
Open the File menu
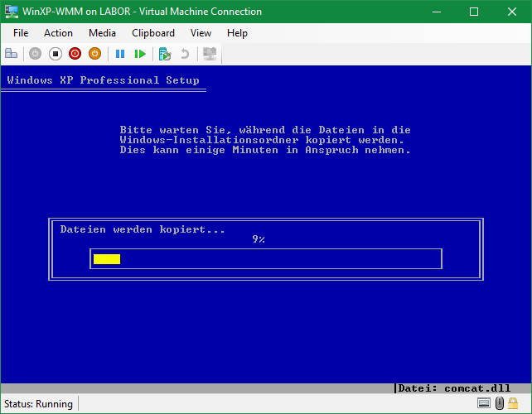pos(21,33)
